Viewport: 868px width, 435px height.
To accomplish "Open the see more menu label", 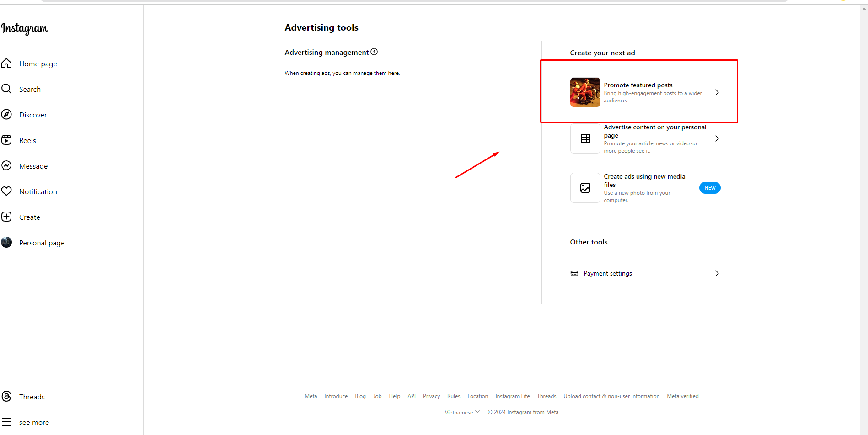I will (x=34, y=423).
